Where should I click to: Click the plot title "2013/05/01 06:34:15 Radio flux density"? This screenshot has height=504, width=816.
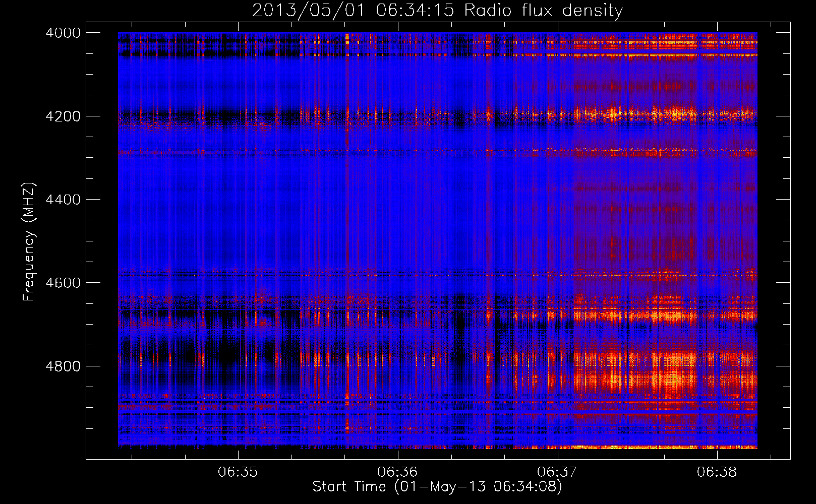(x=437, y=11)
